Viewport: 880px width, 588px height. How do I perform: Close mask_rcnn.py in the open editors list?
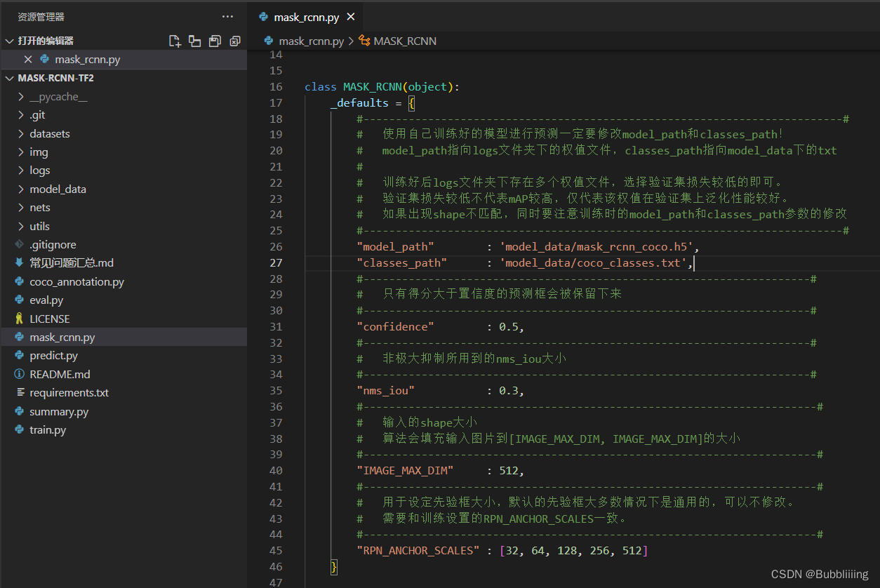click(28, 60)
